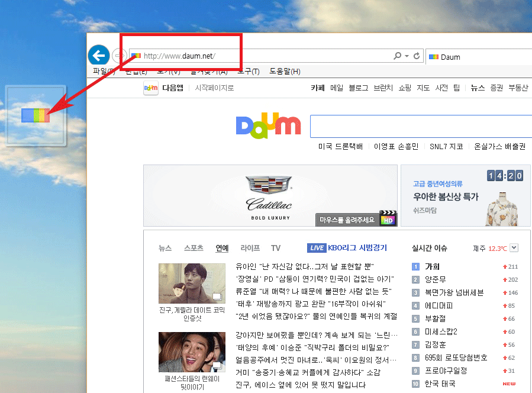Select the 스포츠 content tab
The image size is (532, 393).
coord(194,248)
